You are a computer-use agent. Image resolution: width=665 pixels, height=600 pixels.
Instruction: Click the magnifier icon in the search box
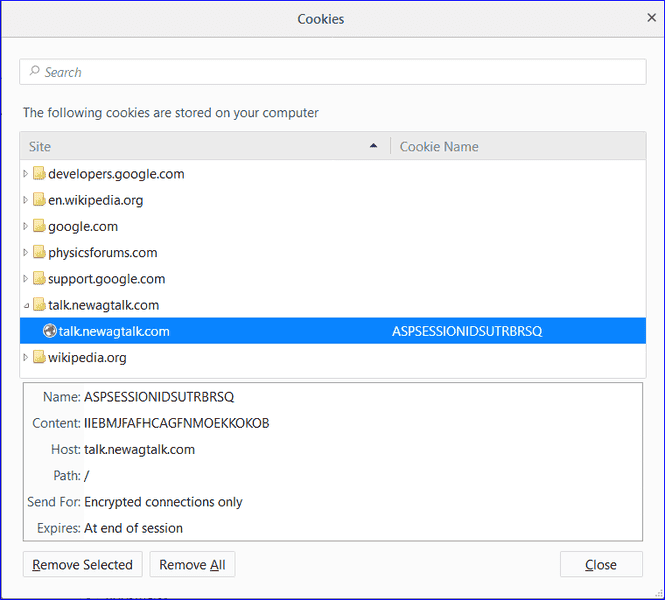tap(34, 72)
